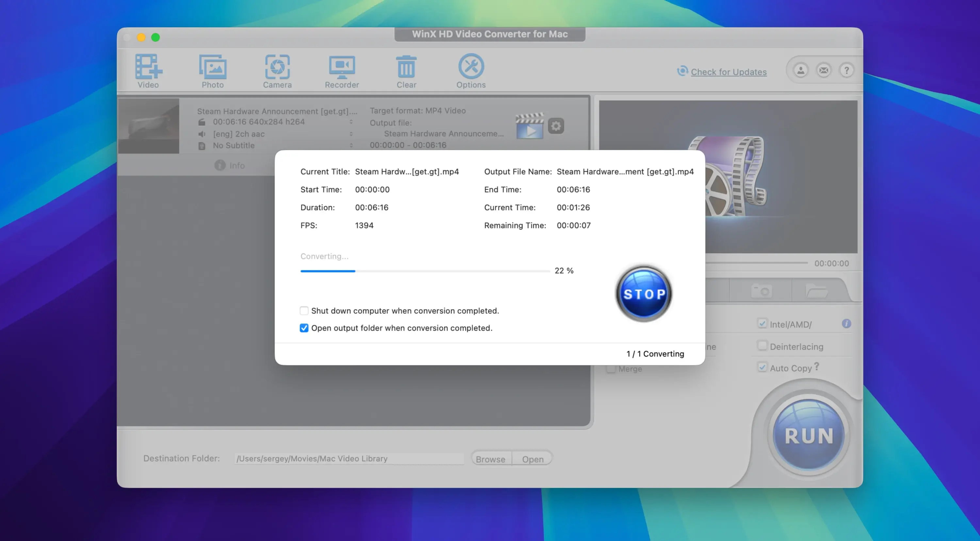Click the snapshot camera icon under the preview
Screen dimensions: 980x541
[761, 291]
